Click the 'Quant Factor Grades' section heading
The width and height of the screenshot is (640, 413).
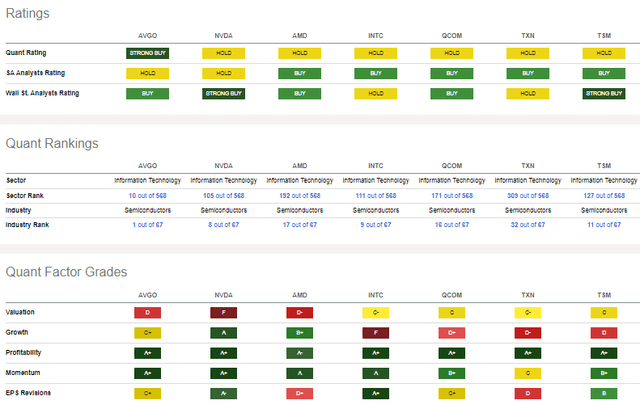(x=66, y=272)
